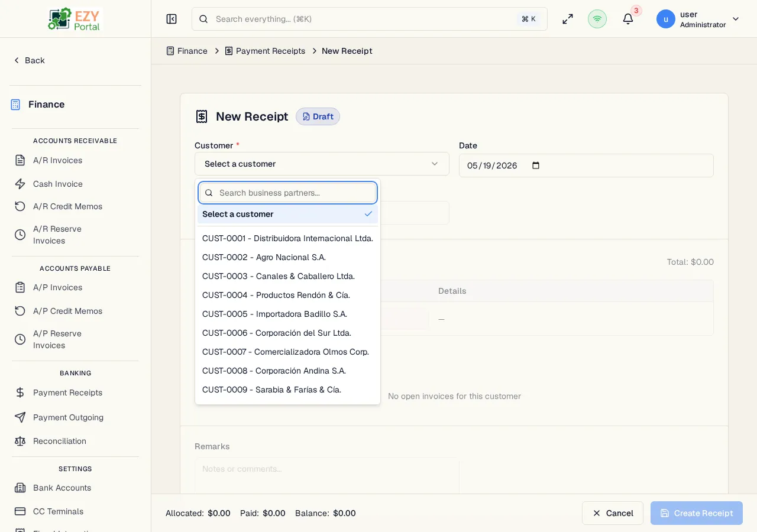The image size is (757, 532).
Task: Focus the Search business partners field
Action: (x=287, y=193)
